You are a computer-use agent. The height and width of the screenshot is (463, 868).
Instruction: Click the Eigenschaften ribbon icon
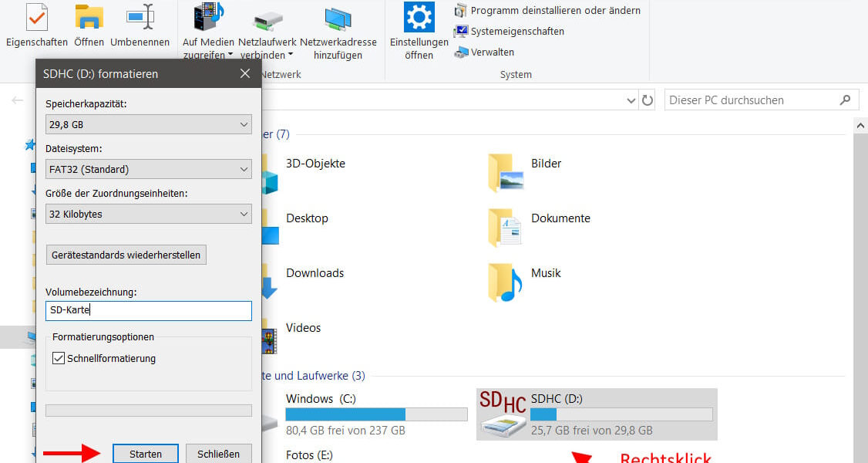[x=36, y=18]
